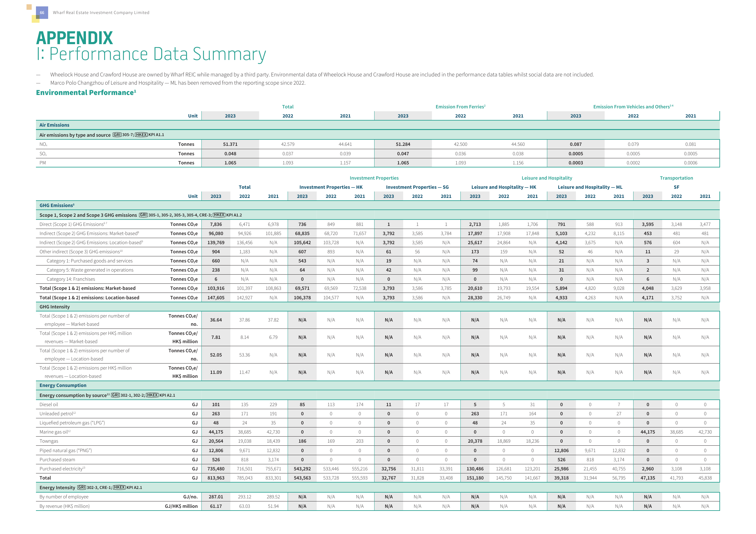This screenshot has width=756, height=534.
Task: Click SOx ferries 2023 value 0.047
Action: tap(403, 154)
